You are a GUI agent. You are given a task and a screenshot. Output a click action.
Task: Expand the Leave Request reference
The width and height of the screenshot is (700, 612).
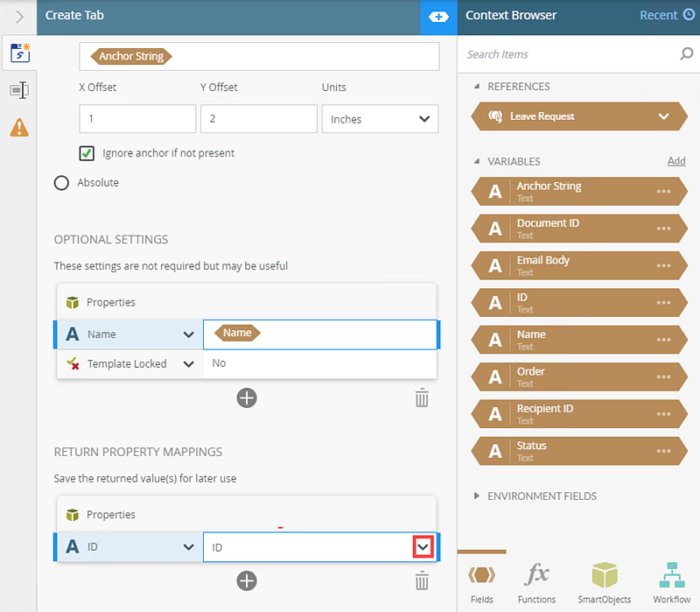[x=663, y=116]
